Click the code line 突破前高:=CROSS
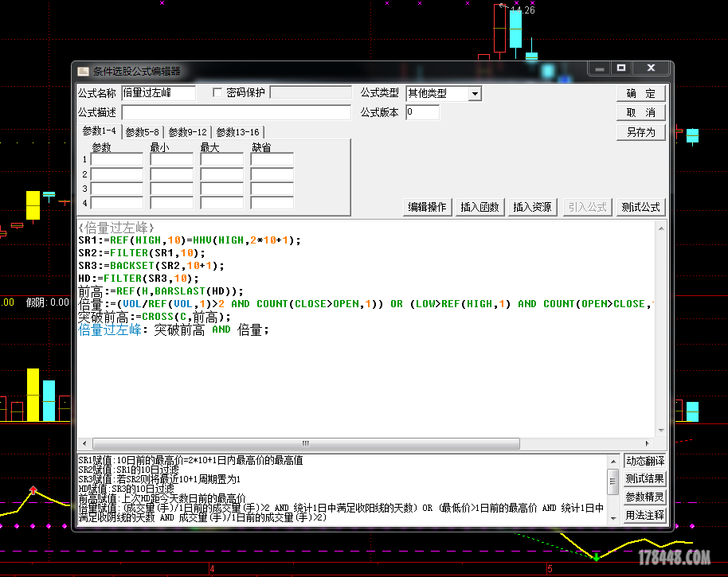Viewport: 728px width, 577px height. coord(155,318)
